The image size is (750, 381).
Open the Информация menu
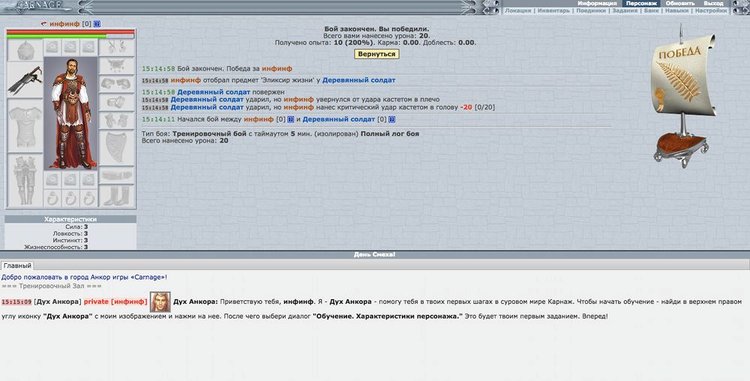tap(596, 3)
